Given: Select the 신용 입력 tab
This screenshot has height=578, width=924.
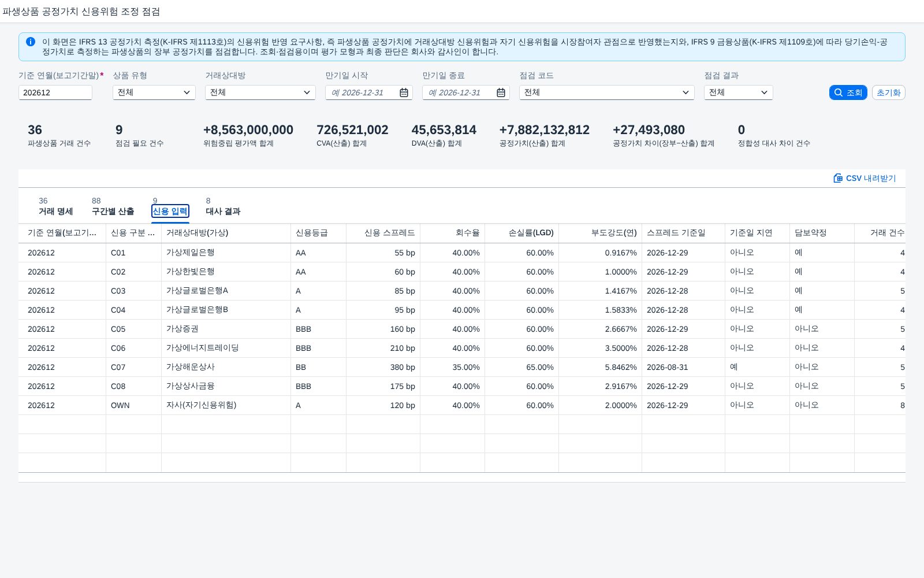Looking at the screenshot, I should 170,211.
